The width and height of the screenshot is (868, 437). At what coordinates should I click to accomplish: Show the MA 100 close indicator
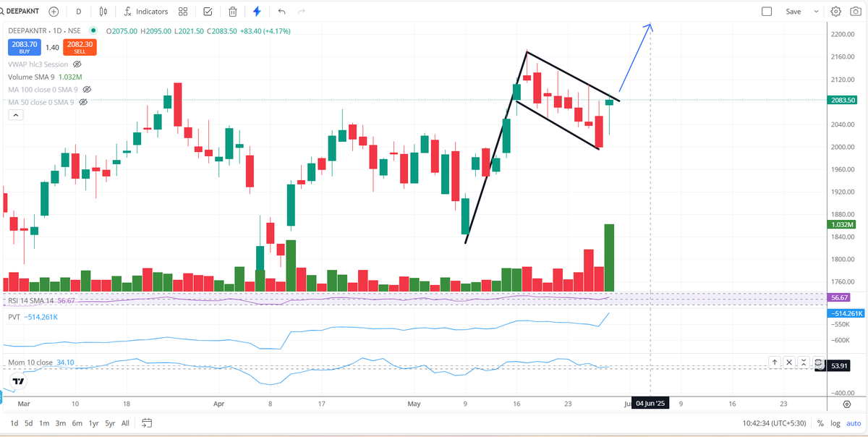point(87,89)
